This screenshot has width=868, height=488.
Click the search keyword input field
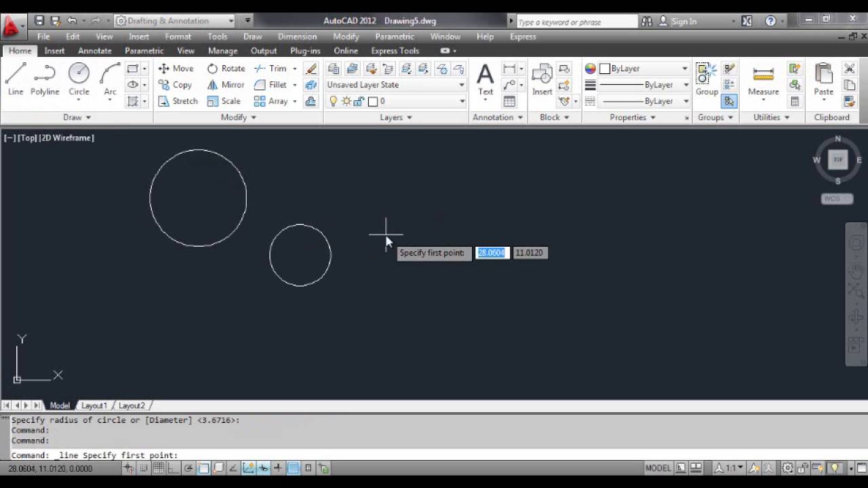576,22
